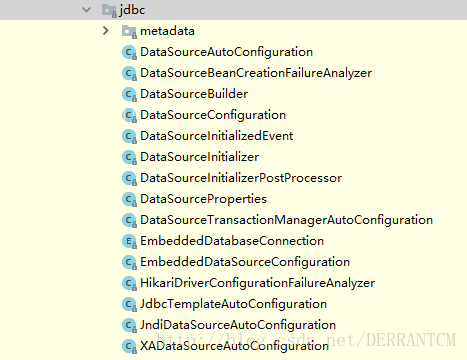The width and height of the screenshot is (467, 360).
Task: Open DataSourceInitializerPostProcessor
Action: point(241,178)
